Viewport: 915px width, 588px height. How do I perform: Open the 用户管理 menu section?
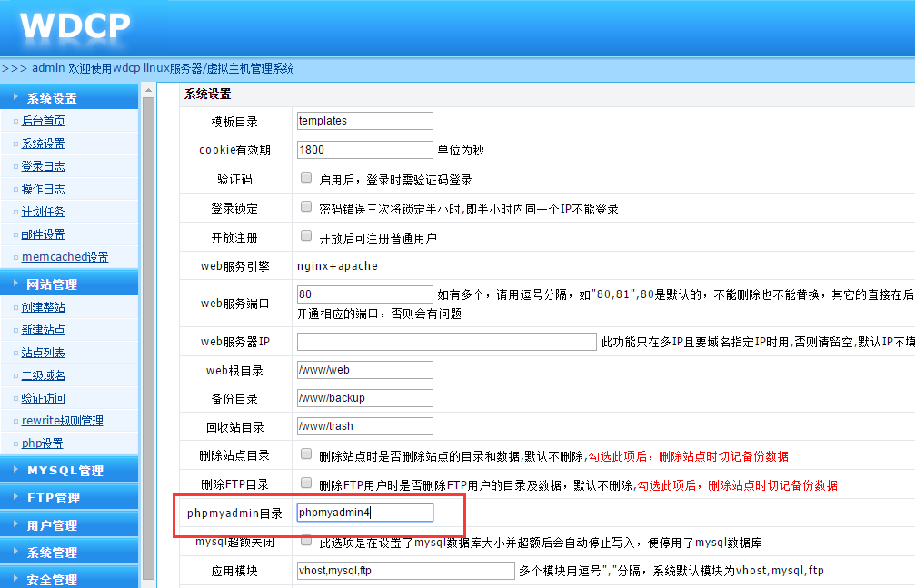(x=52, y=525)
